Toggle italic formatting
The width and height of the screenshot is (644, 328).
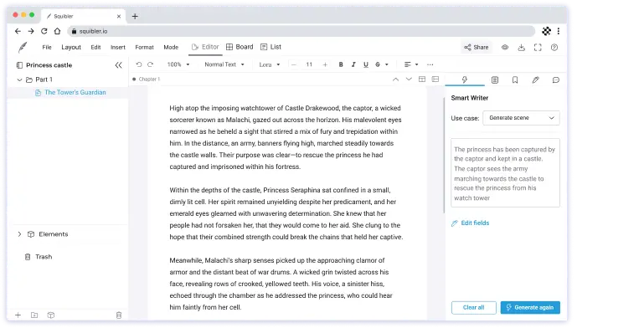tap(353, 64)
